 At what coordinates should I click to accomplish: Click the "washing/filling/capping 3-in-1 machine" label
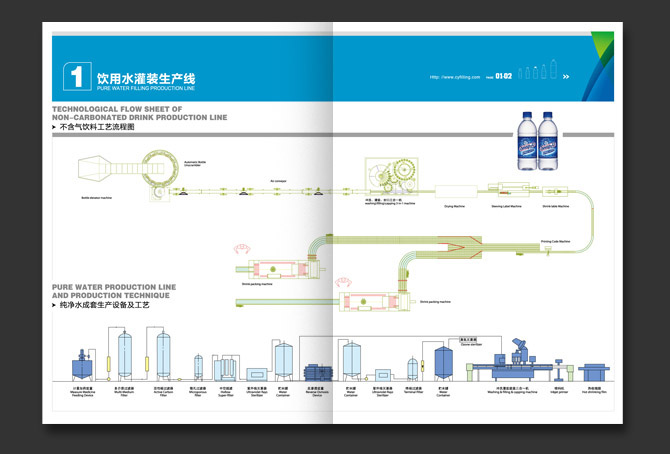[x=390, y=203]
